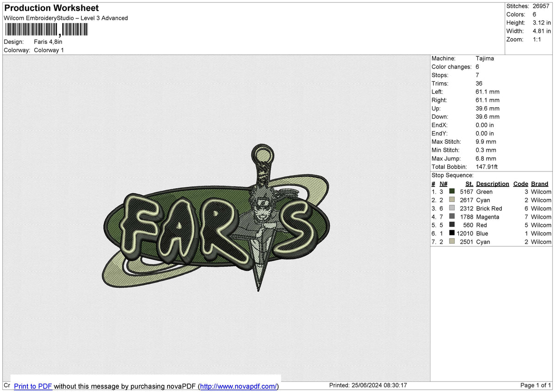555x392 pixels.
Task: Select the Cyan swatch with 2617 stitches
Action: pos(452,200)
